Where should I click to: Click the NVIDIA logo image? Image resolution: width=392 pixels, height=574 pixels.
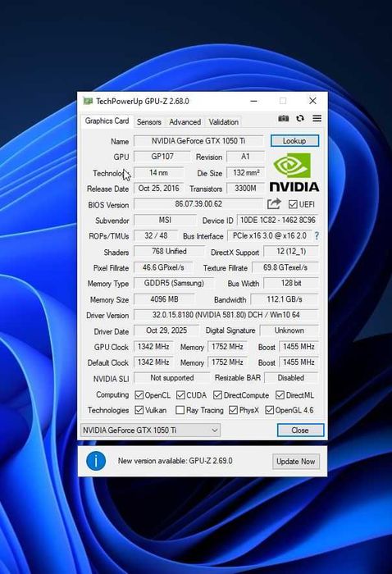[294, 172]
